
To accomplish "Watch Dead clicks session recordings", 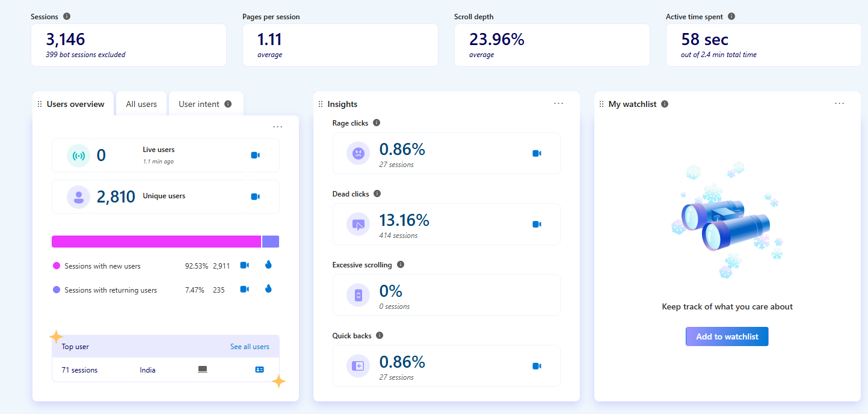I will (537, 224).
